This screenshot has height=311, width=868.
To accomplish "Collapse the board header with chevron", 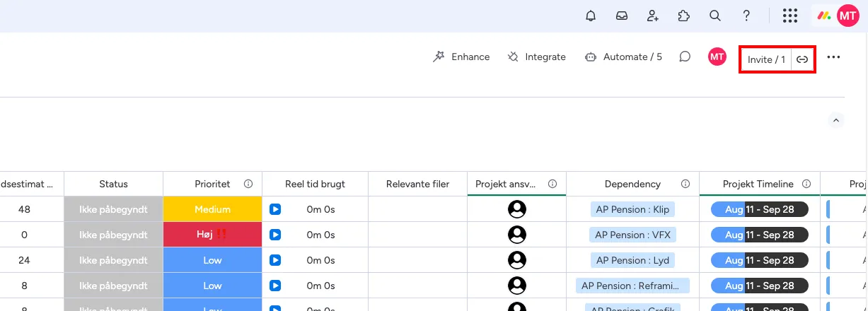I will click(836, 121).
